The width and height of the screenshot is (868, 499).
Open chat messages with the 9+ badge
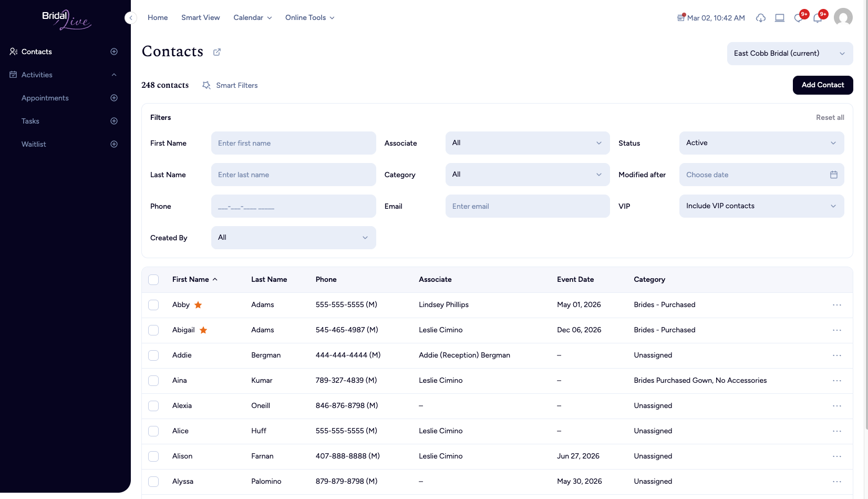click(x=799, y=17)
